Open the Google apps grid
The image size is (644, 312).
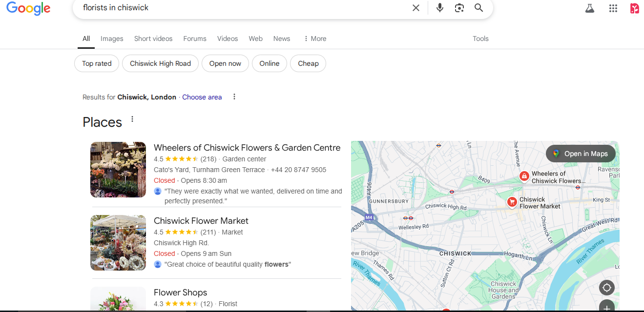click(613, 8)
